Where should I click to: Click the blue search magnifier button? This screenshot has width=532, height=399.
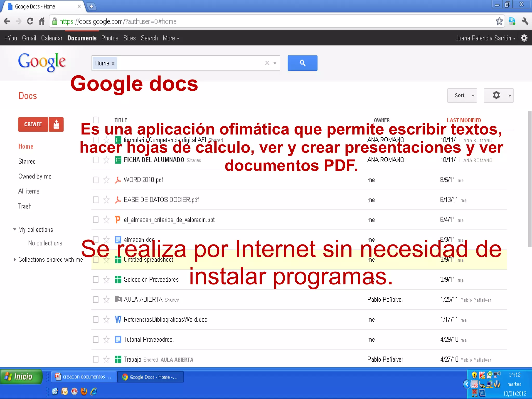pos(302,63)
